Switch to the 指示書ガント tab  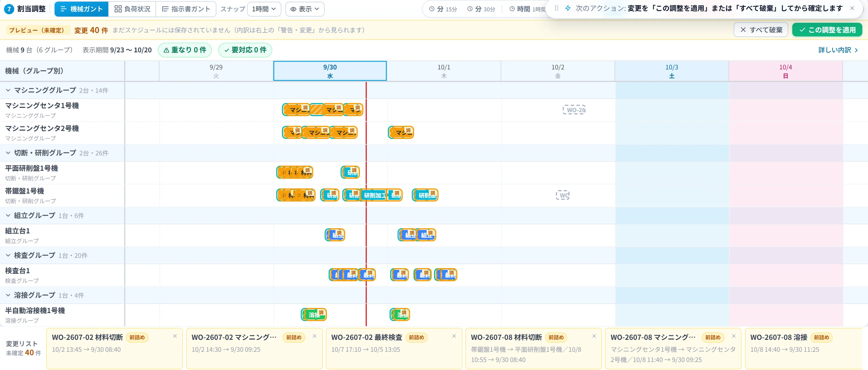pyautogui.click(x=186, y=9)
